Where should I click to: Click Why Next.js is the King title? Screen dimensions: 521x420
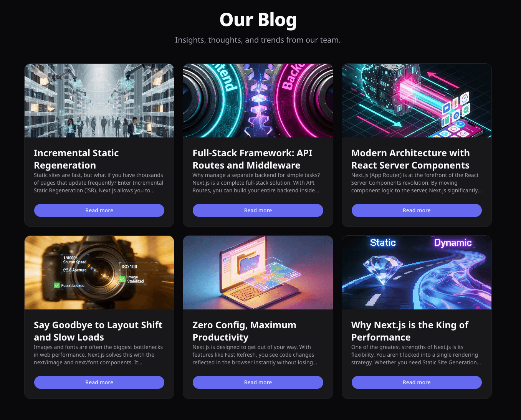(410, 331)
